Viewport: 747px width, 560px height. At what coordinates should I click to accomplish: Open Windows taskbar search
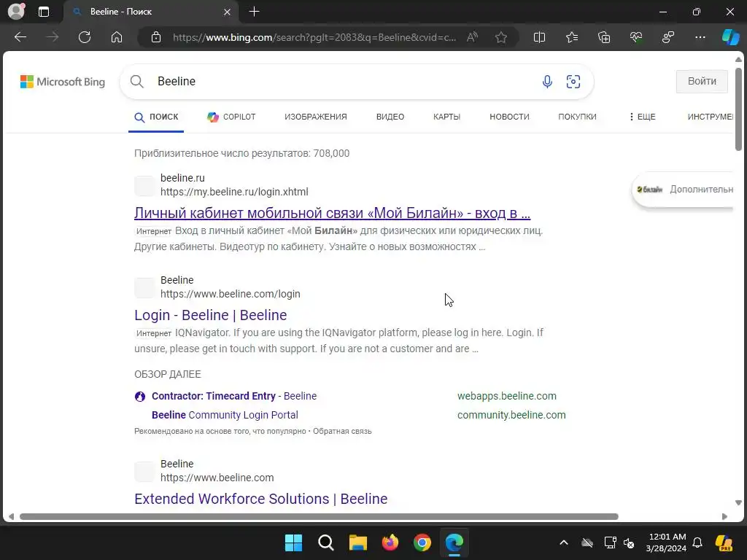326,542
